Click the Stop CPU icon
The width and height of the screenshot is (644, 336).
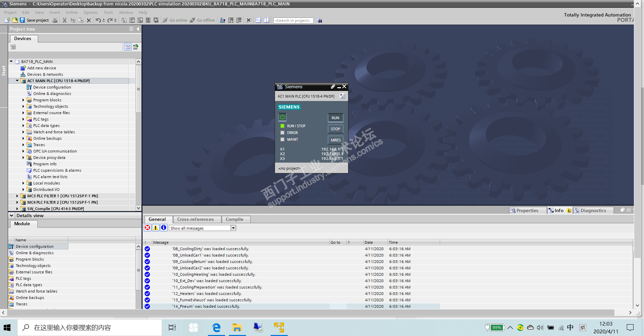coord(239,20)
